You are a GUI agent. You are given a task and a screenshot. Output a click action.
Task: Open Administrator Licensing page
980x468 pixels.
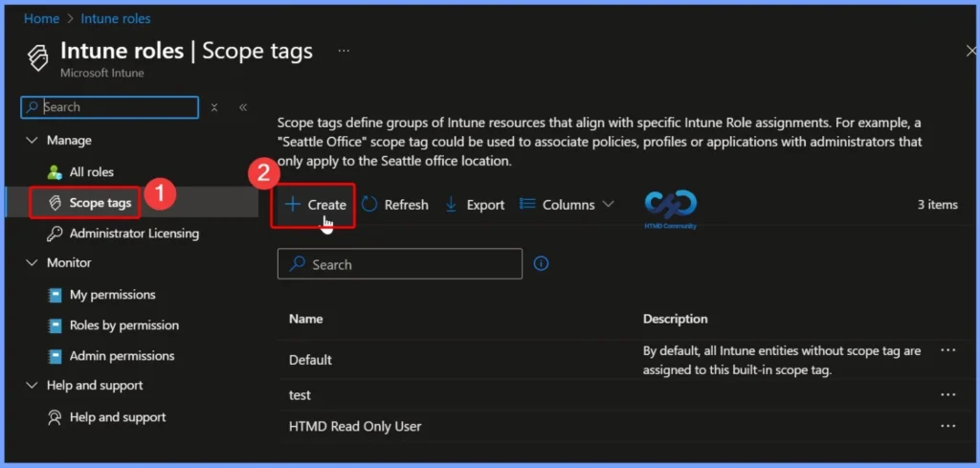(134, 234)
